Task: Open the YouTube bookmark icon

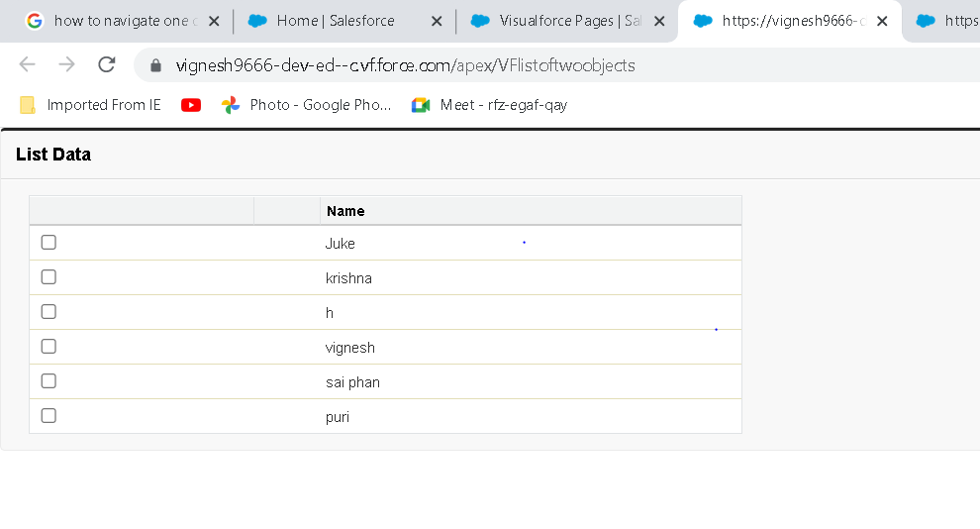Action: 191,105
